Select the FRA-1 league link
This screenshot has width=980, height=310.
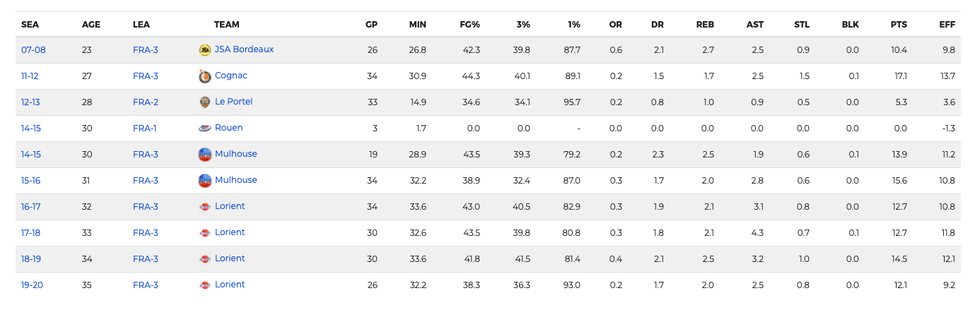tap(145, 129)
